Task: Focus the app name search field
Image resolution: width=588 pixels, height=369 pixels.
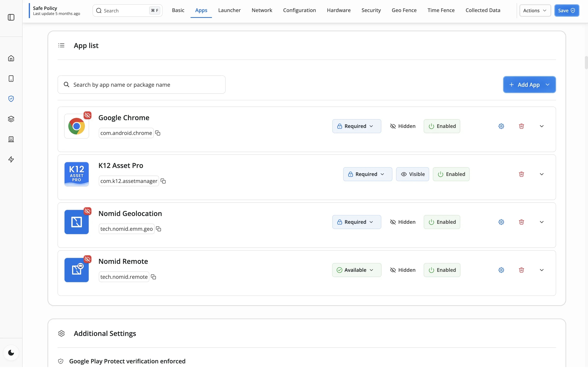Action: click(142, 85)
